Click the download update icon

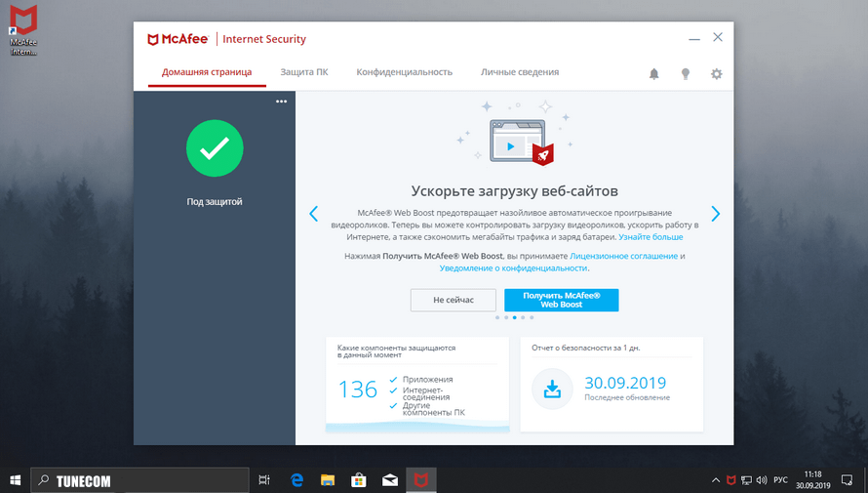553,390
